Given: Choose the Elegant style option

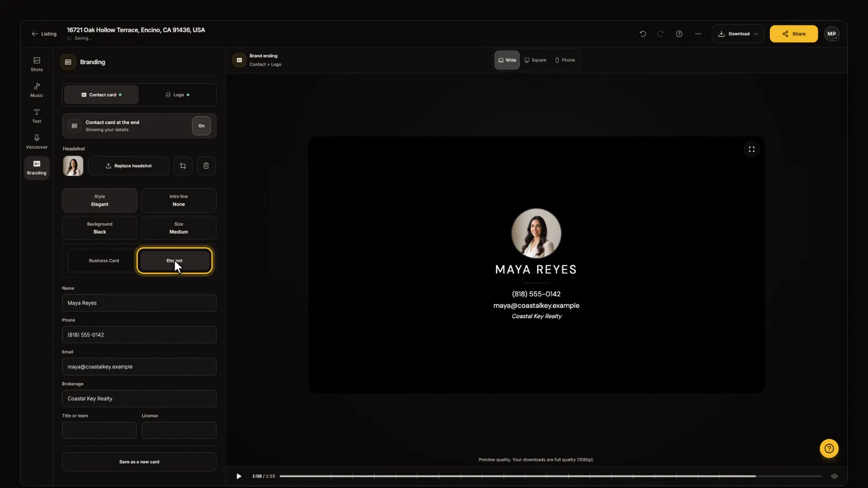Looking at the screenshot, I should pos(174,261).
